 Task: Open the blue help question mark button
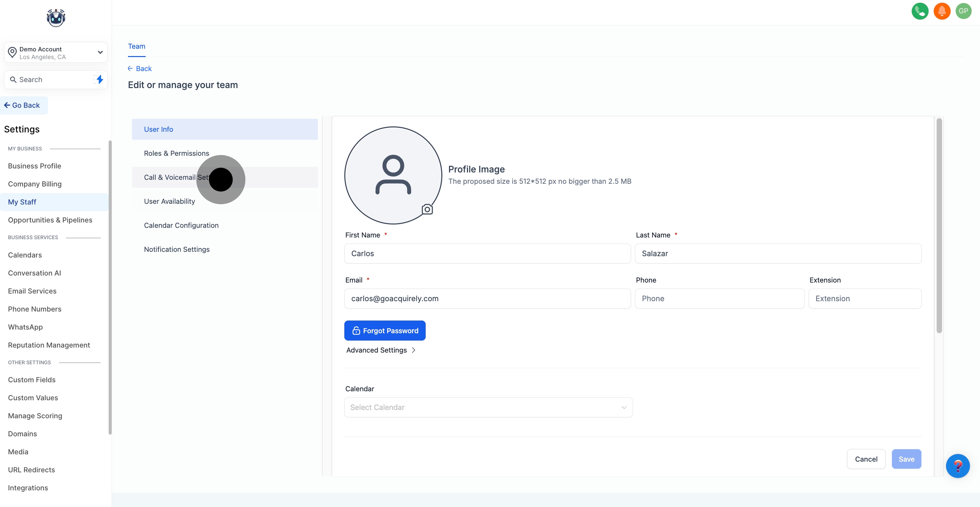tap(957, 466)
